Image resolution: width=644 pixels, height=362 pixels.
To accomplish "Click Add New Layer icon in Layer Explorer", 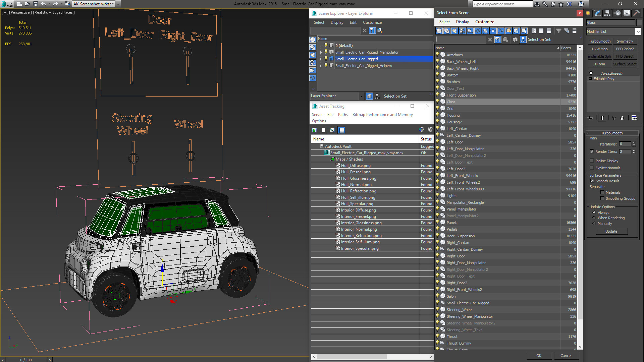I will pyautogui.click(x=380, y=31).
